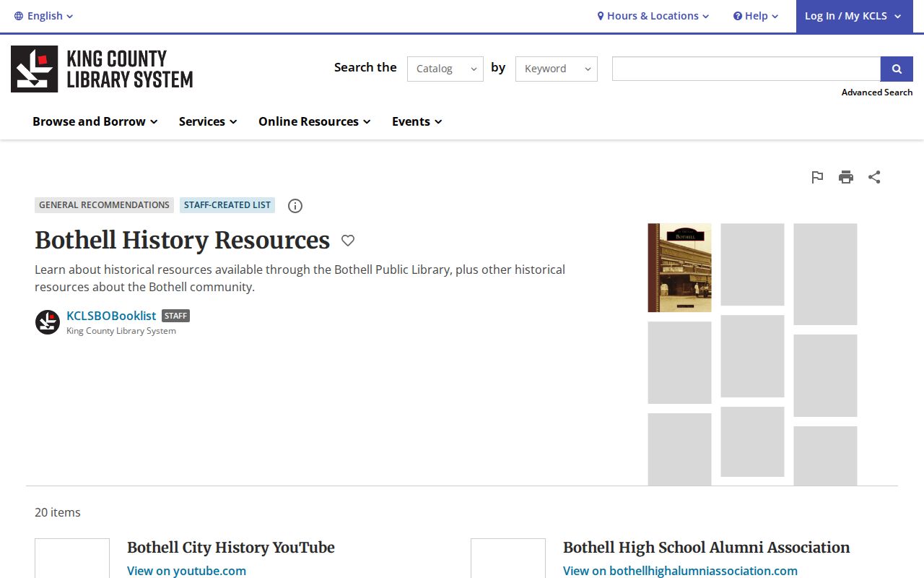Open Log In / My KCLS dropdown
Image resolution: width=924 pixels, height=578 pixels.
855,16
